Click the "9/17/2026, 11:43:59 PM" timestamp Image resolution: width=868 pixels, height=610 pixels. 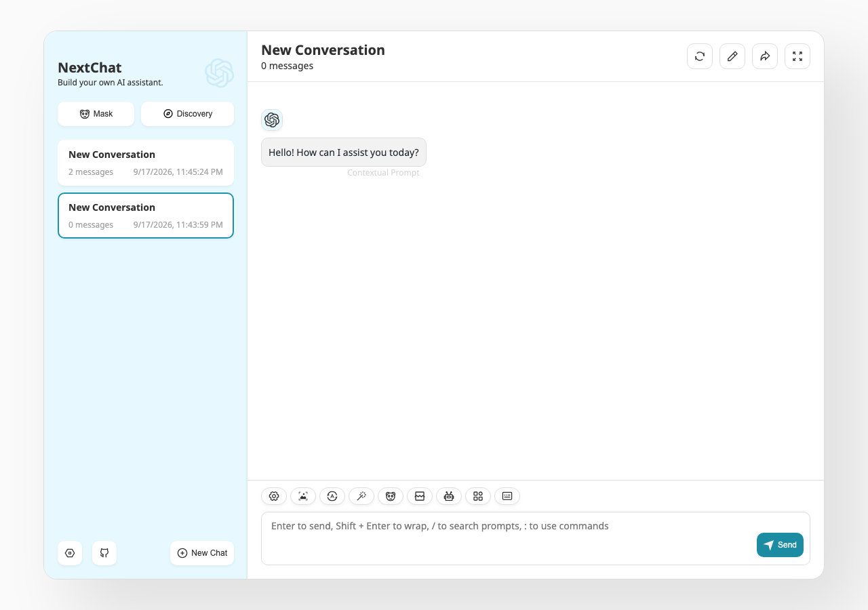178,225
